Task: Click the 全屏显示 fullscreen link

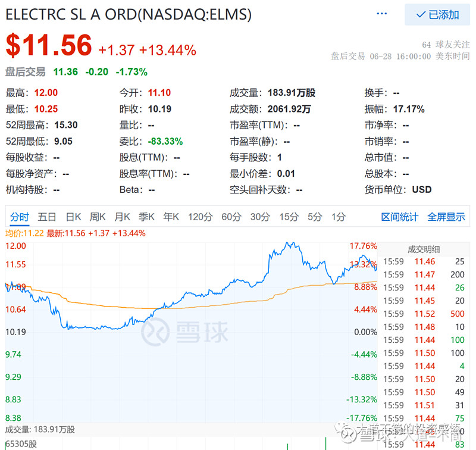Action: point(446,217)
